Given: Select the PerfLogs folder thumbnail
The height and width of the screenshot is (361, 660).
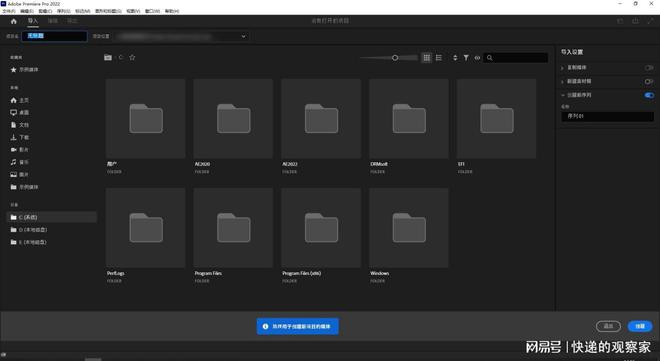Looking at the screenshot, I should [x=146, y=228].
